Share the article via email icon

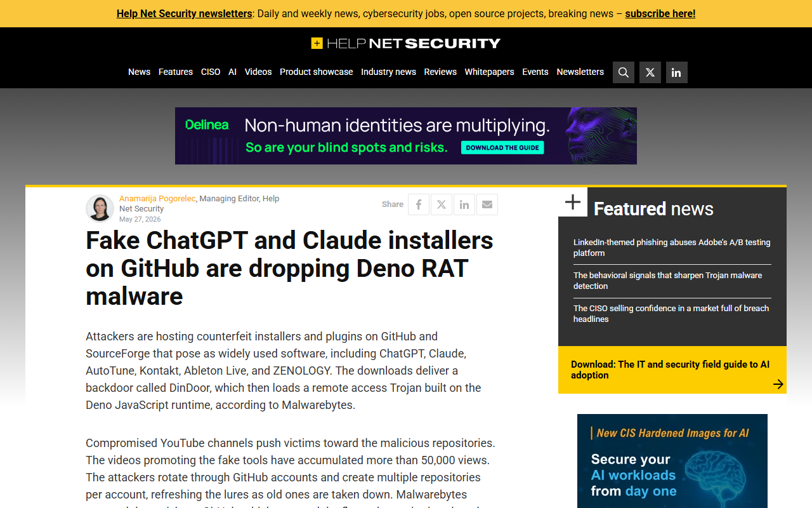(x=487, y=204)
